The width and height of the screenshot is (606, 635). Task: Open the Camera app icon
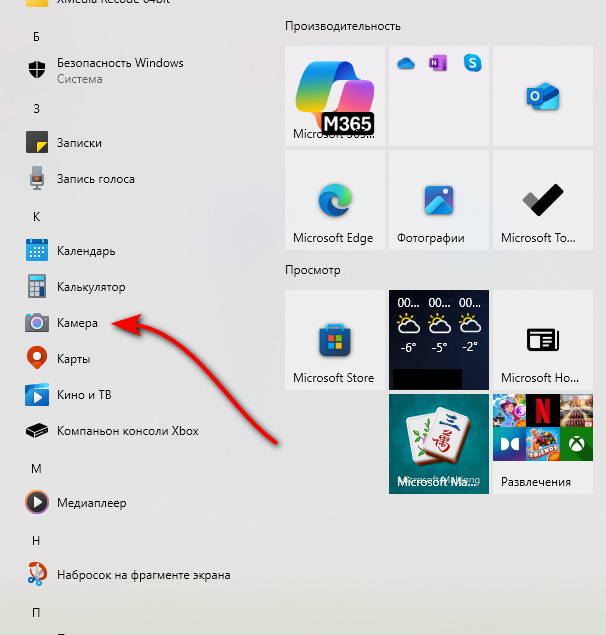(37, 323)
